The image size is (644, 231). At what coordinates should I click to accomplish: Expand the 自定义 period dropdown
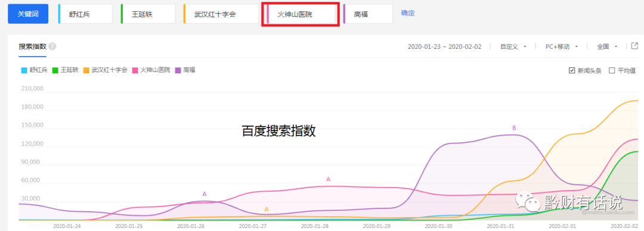click(x=513, y=46)
